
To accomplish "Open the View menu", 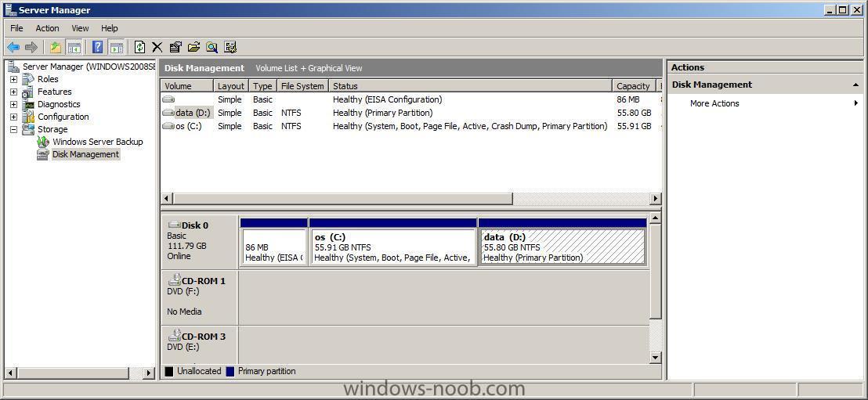I will click(80, 28).
